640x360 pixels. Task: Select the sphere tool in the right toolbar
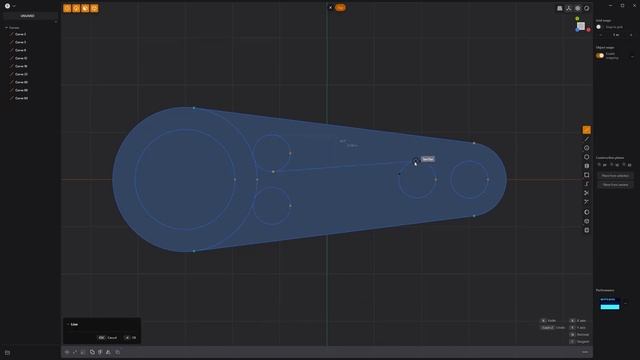click(x=587, y=212)
